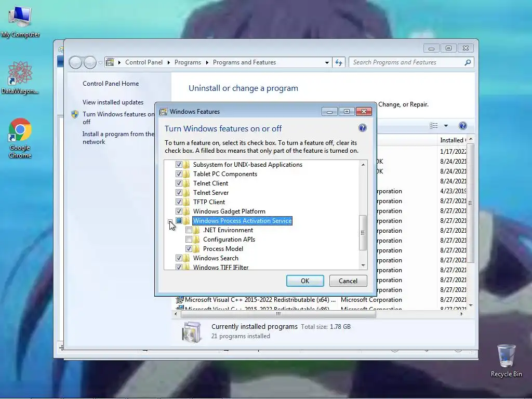Click the change view icon
This screenshot has height=399, width=532.
coord(434,126)
